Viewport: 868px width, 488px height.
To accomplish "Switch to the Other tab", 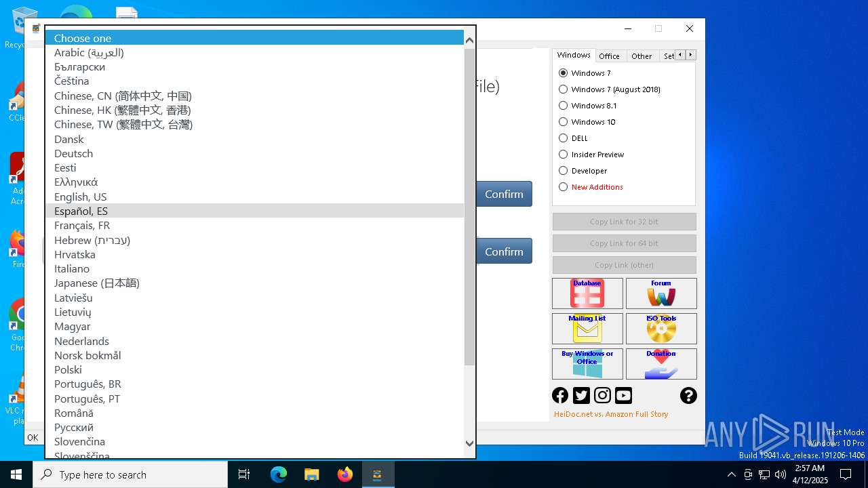I will pos(642,56).
